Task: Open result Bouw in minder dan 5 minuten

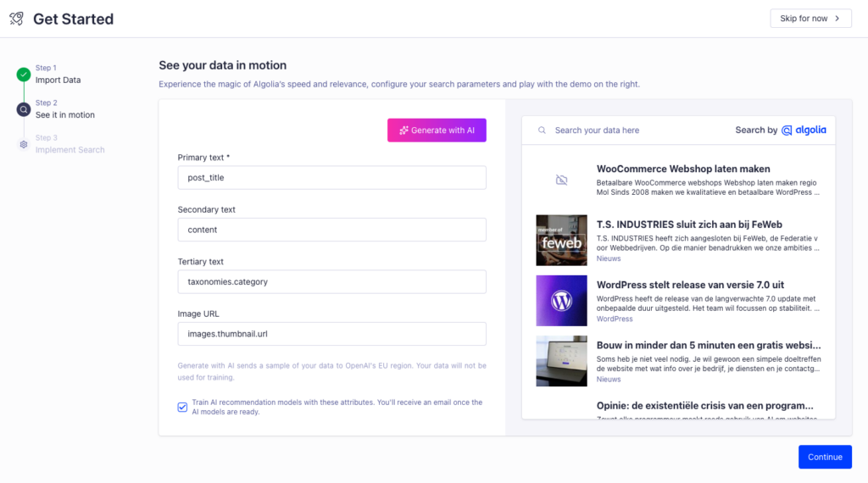Action: point(709,345)
